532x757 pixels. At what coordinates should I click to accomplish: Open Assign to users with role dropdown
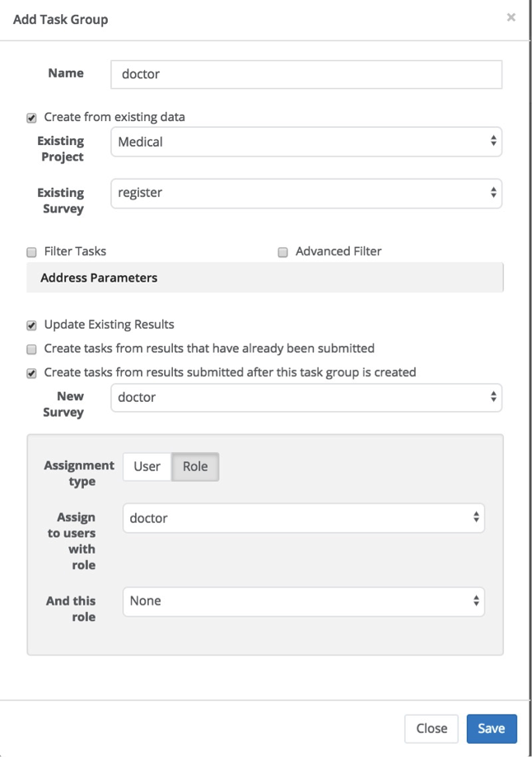point(303,518)
